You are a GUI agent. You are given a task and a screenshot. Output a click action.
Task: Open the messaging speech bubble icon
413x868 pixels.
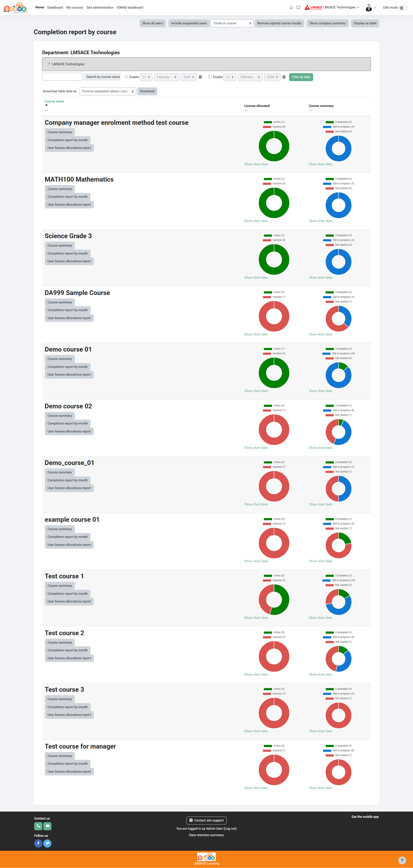(298, 7)
